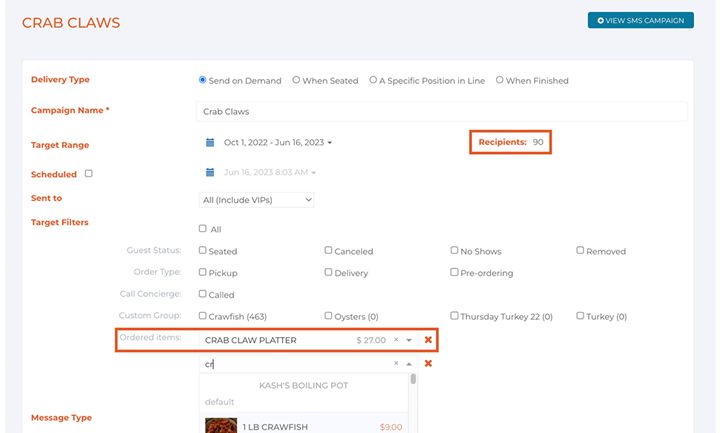The height and width of the screenshot is (433, 722).
Task: Select A Specific Position in Line option
Action: coord(373,80)
